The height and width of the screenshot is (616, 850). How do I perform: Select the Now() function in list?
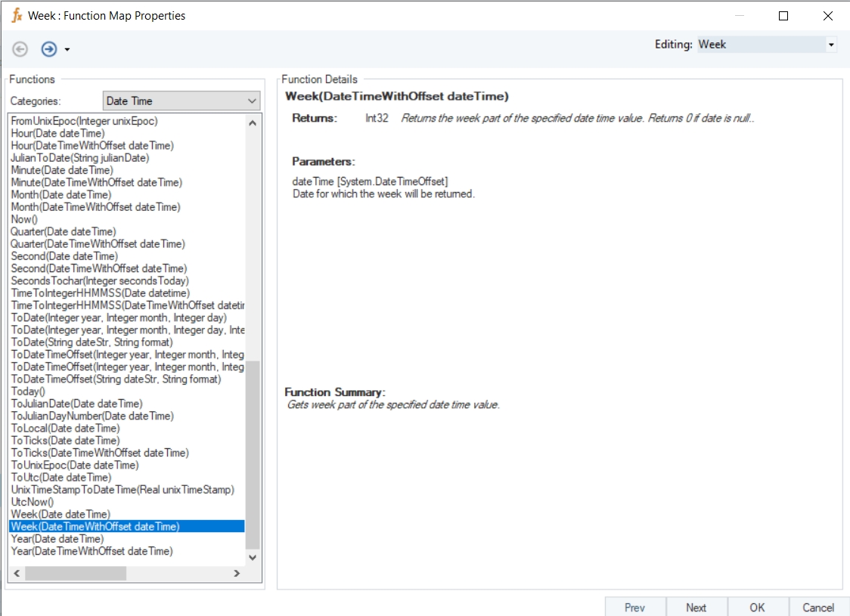pos(24,219)
